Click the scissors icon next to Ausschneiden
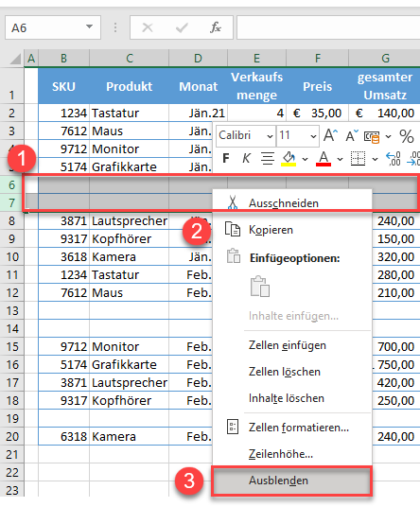Screen dimensions: 420x507 pyautogui.click(x=232, y=203)
